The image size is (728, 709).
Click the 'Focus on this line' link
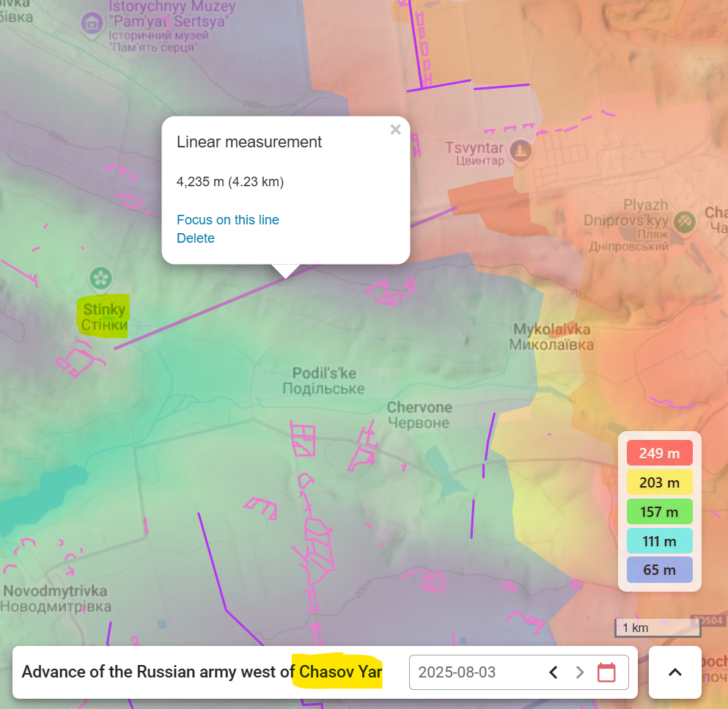click(x=228, y=220)
